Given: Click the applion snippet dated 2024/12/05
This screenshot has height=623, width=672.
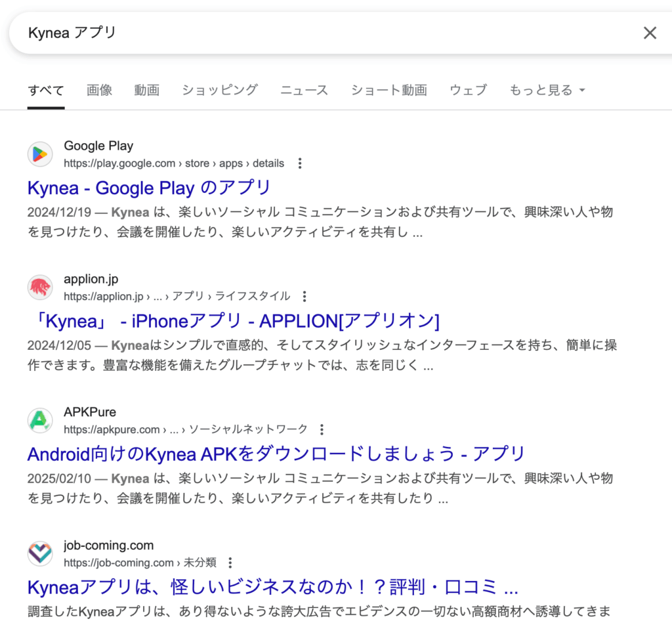Looking at the screenshot, I should tap(322, 355).
